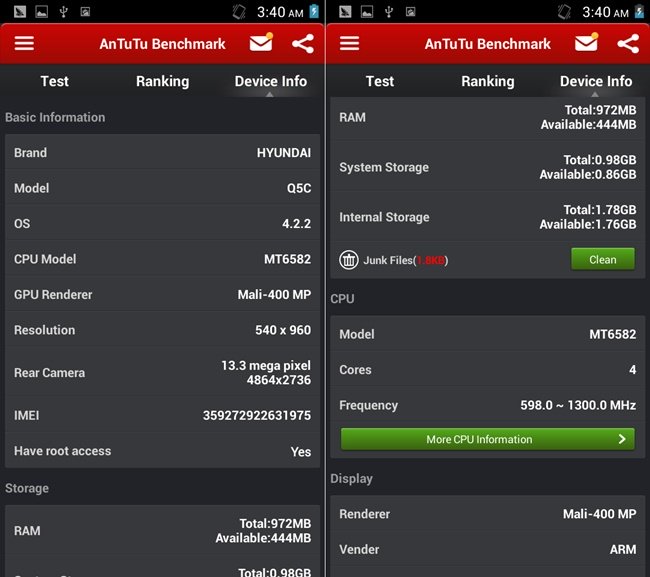Tap the mail envelope icon on left screen
The image size is (650, 577).
point(262,43)
